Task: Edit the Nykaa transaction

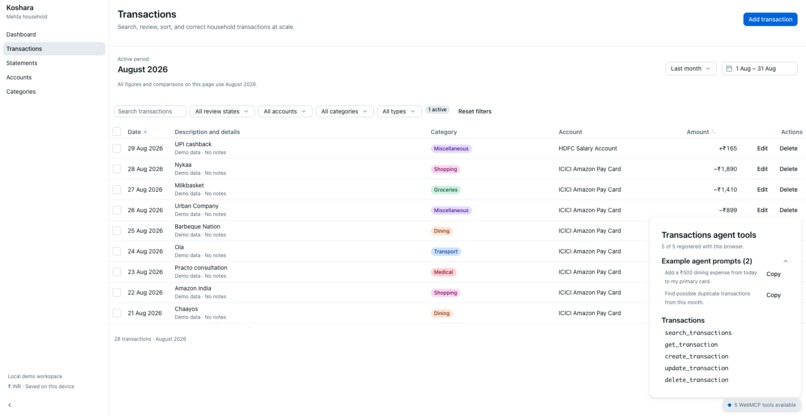Action: [x=762, y=169]
